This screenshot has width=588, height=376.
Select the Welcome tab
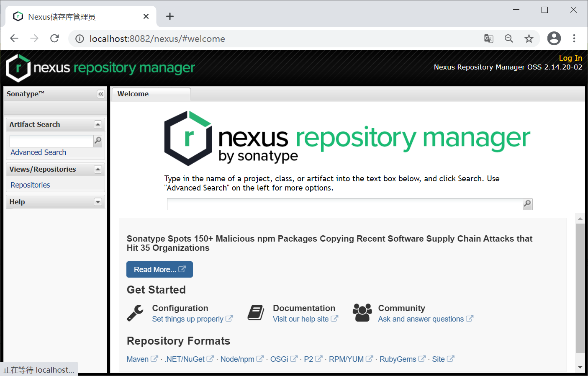click(133, 94)
